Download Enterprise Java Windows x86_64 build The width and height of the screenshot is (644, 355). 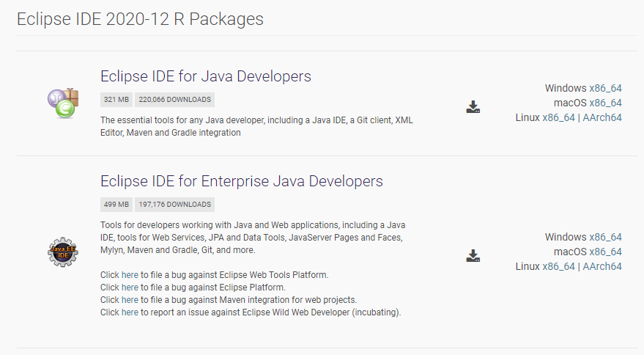tap(605, 238)
